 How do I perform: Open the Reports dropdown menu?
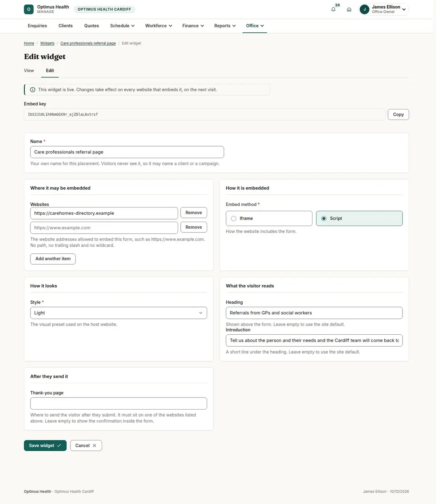click(x=225, y=26)
